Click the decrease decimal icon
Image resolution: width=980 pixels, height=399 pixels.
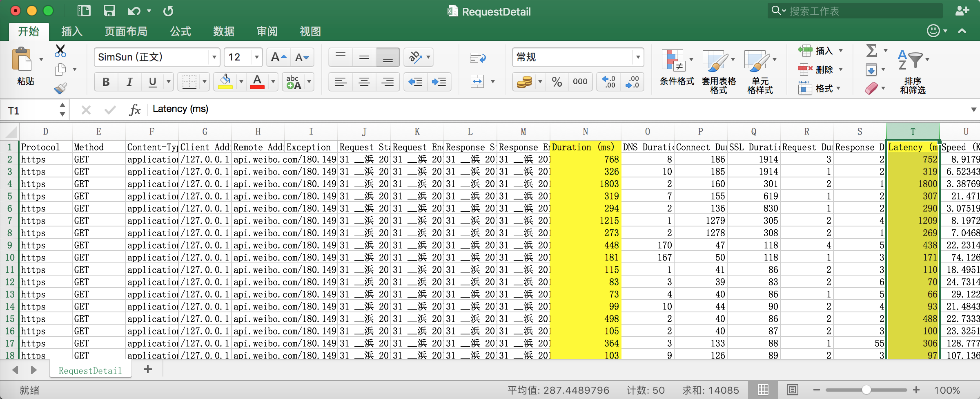[632, 82]
